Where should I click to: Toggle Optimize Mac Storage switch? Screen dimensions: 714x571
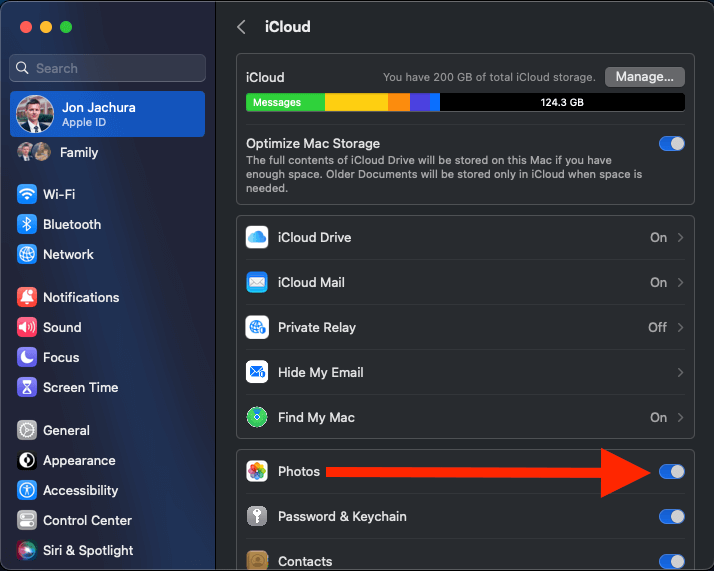click(672, 144)
